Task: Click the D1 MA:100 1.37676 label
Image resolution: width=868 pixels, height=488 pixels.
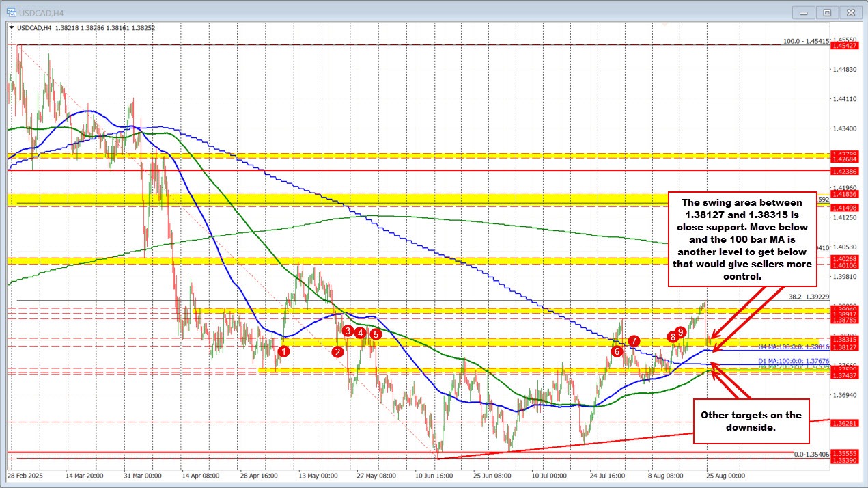Action: point(794,360)
